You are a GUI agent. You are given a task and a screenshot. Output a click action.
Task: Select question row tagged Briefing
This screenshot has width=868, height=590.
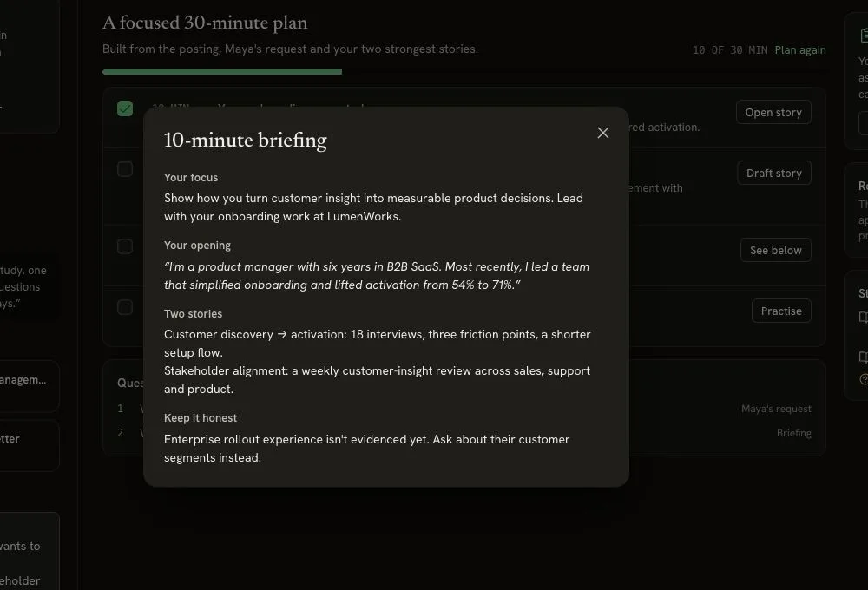pyautogui.click(x=464, y=433)
